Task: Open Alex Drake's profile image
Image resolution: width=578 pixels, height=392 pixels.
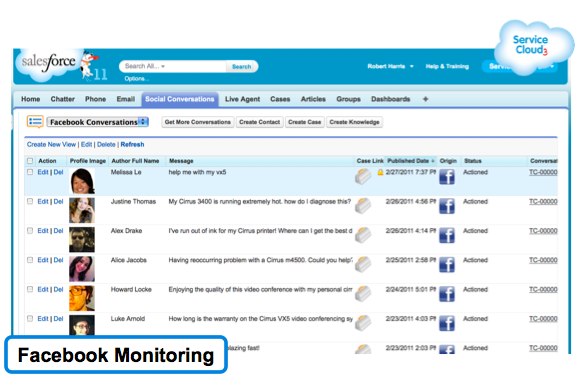Action: (x=82, y=240)
